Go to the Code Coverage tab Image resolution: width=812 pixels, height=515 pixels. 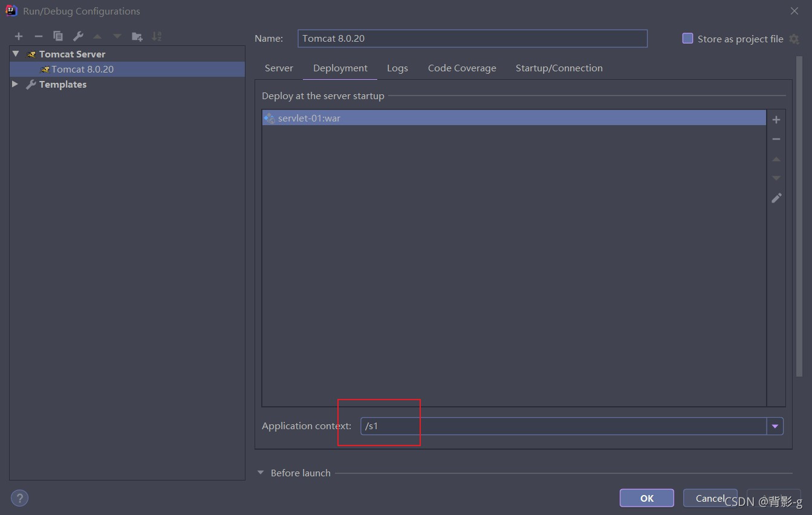point(462,68)
